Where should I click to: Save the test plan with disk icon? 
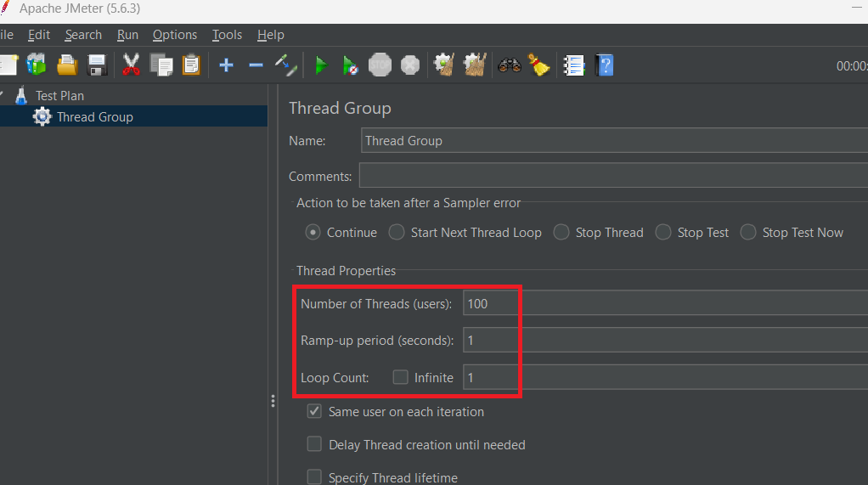[x=98, y=65]
